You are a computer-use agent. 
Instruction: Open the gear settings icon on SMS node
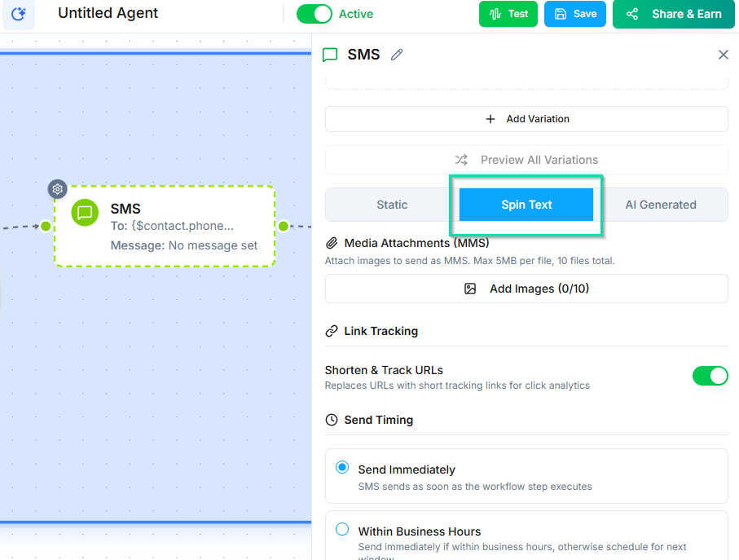tap(57, 189)
